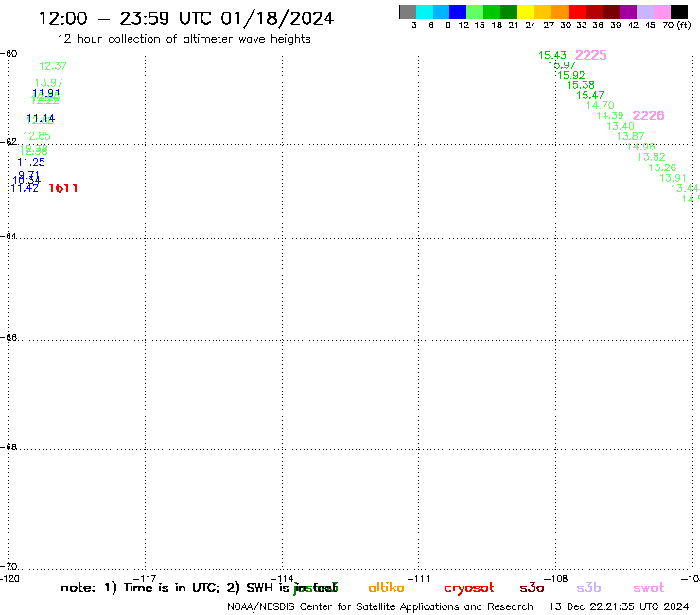The image size is (700, 615).
Task: Click the wave height value 13.82
Action: (652, 157)
